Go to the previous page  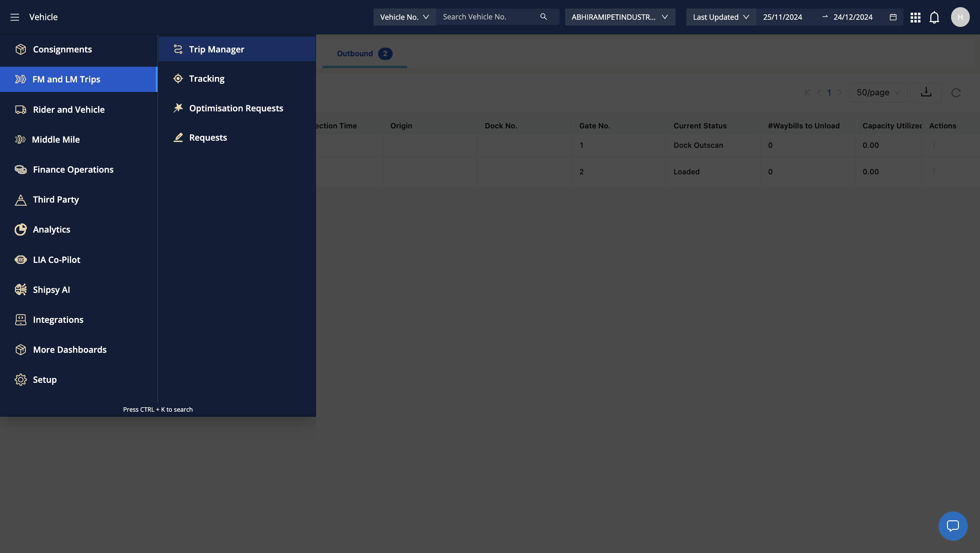point(819,93)
